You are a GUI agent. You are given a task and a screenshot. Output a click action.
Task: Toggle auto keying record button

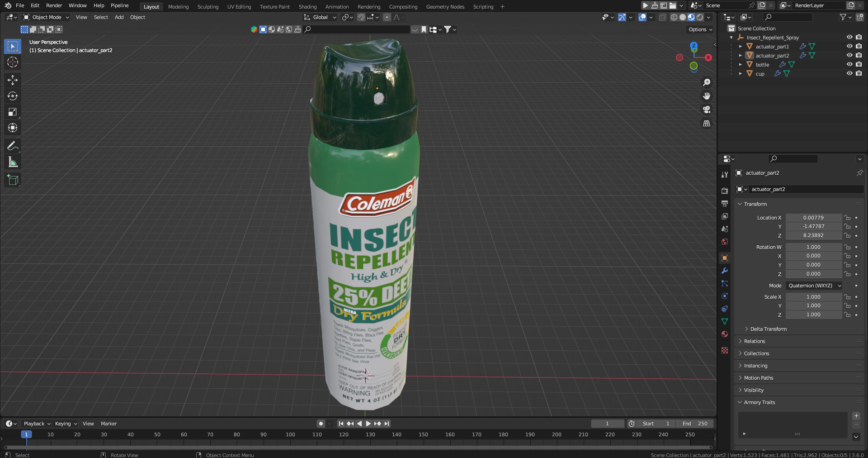pos(321,424)
